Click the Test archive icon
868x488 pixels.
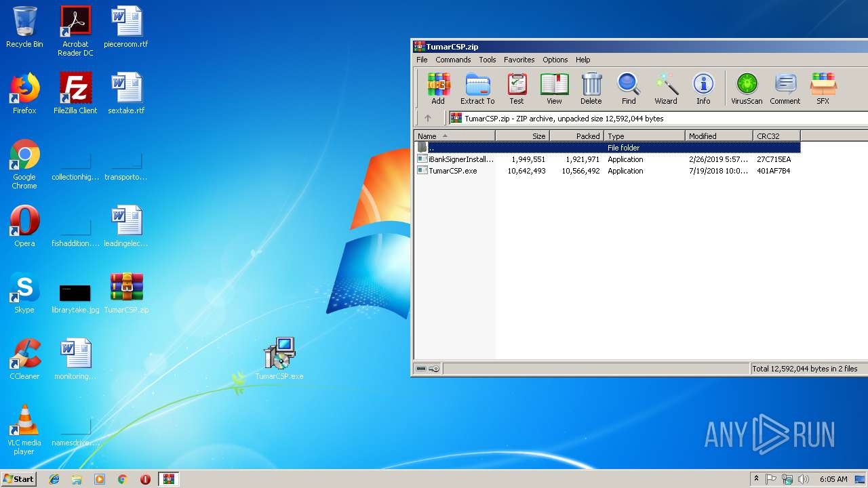pos(517,89)
